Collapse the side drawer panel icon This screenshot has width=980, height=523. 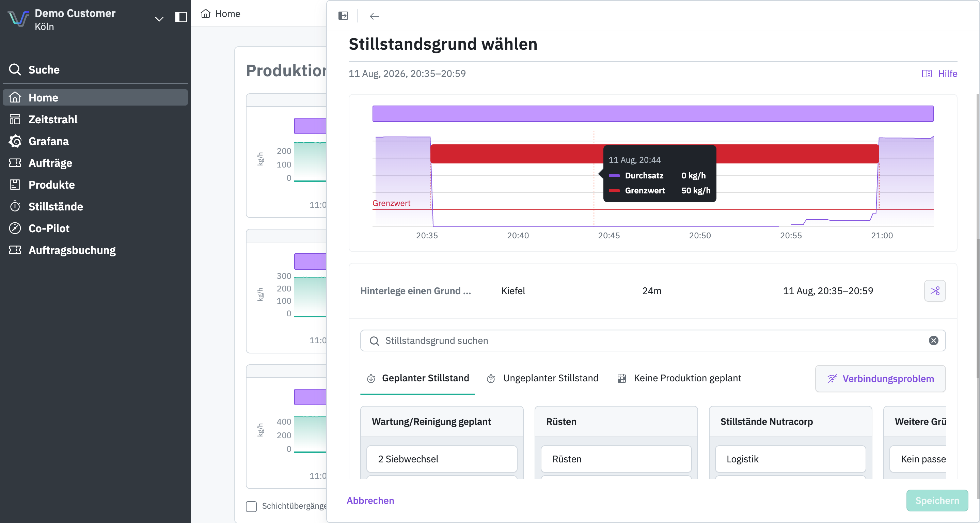[343, 16]
